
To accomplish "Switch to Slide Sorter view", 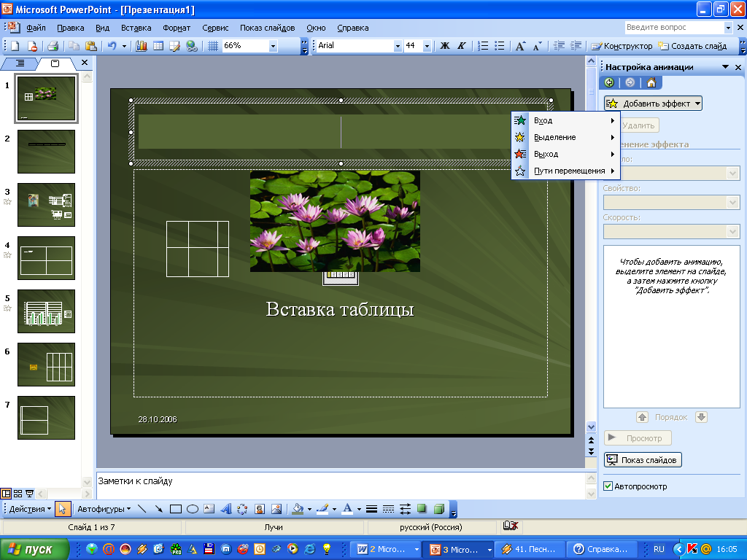I will pos(18,494).
